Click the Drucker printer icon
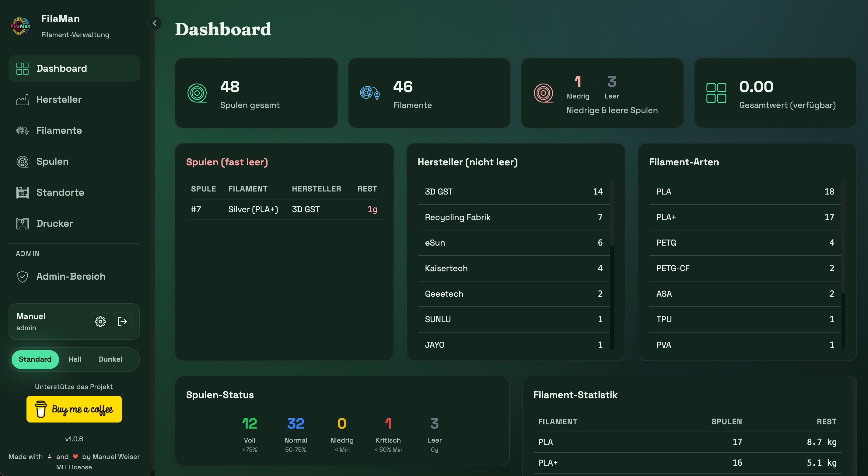 coord(23,223)
